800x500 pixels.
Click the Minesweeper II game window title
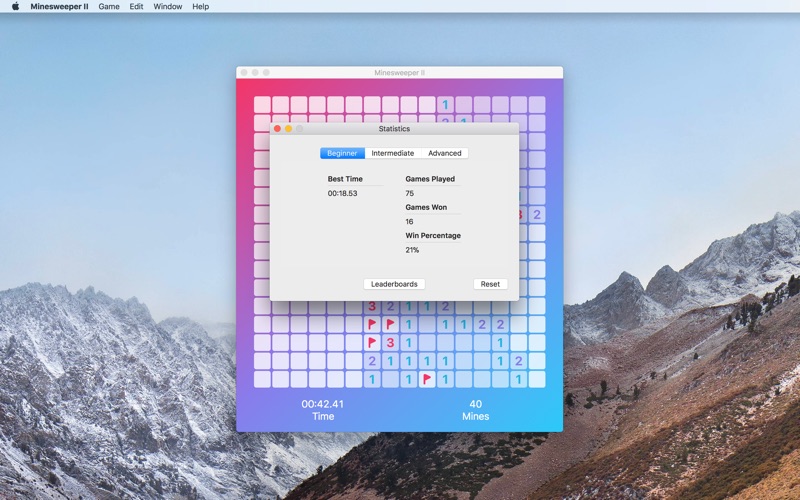[399, 72]
